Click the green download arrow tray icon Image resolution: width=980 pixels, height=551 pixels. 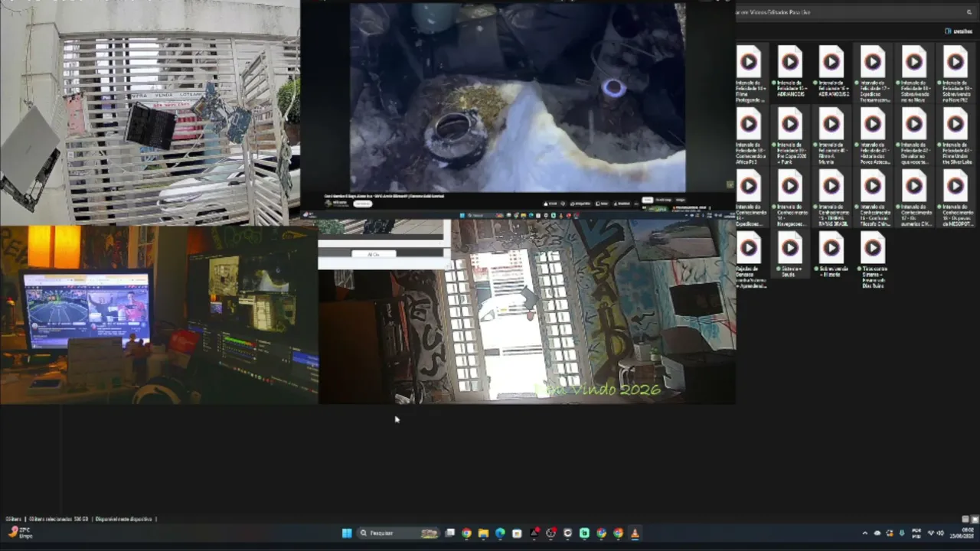pyautogui.click(x=901, y=533)
